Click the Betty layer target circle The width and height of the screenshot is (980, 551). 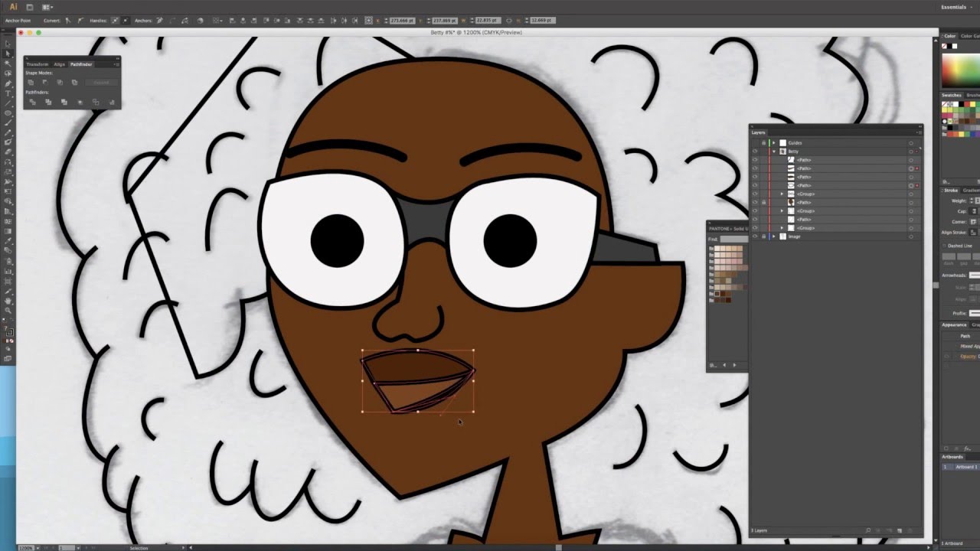911,152
